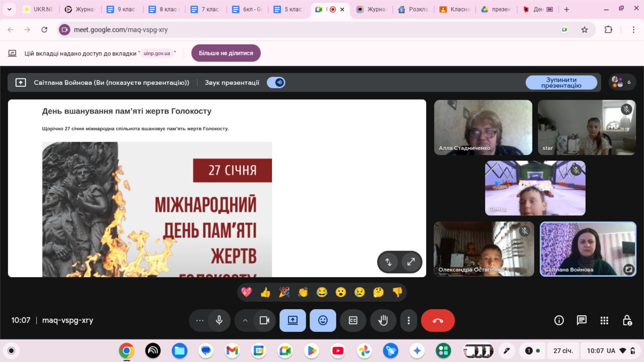This screenshot has width=644, height=362.
Task: Toggle the presentation audio switch
Action: (x=276, y=82)
